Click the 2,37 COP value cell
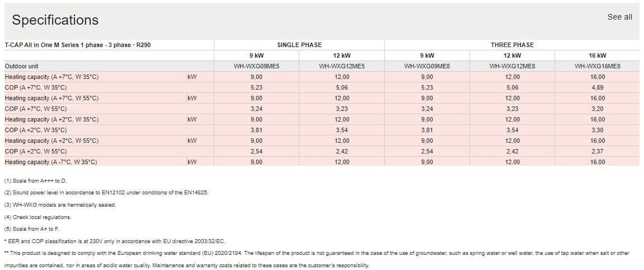Screen dimensions: 644x270 point(597,151)
